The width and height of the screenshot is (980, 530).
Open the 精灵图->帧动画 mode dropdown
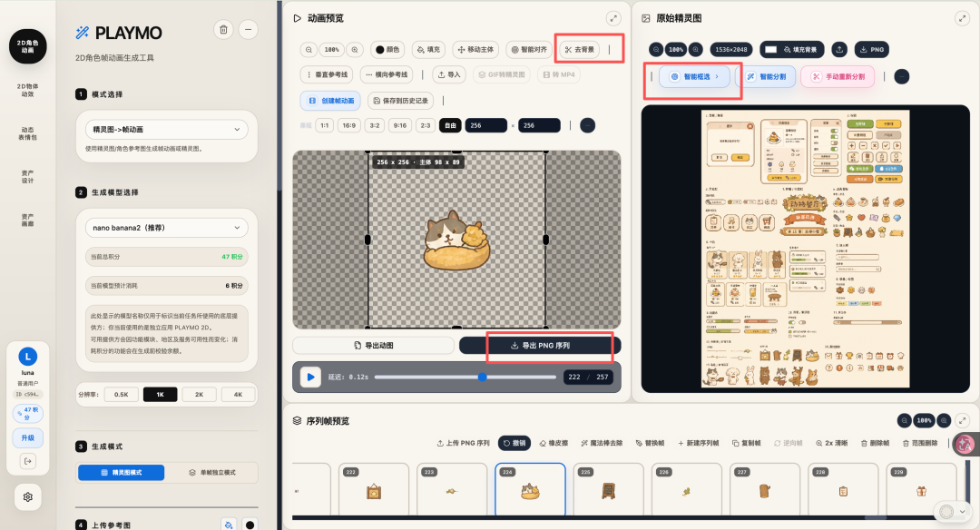(x=166, y=130)
